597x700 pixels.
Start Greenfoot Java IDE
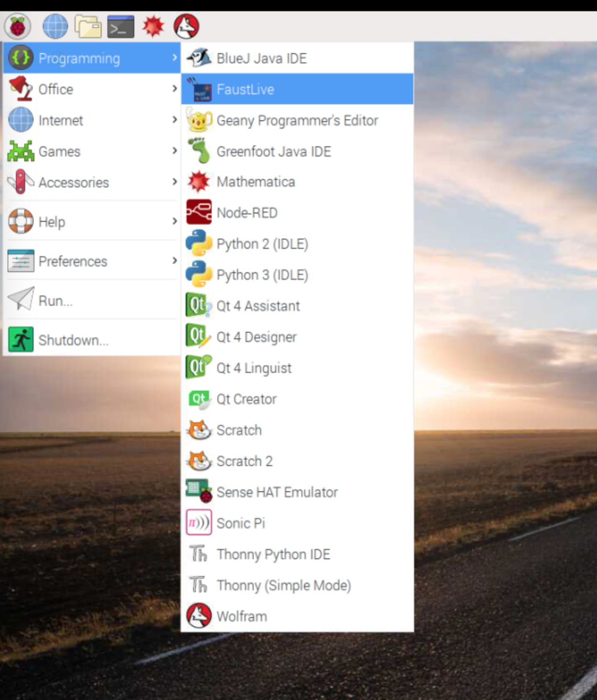[297, 151]
